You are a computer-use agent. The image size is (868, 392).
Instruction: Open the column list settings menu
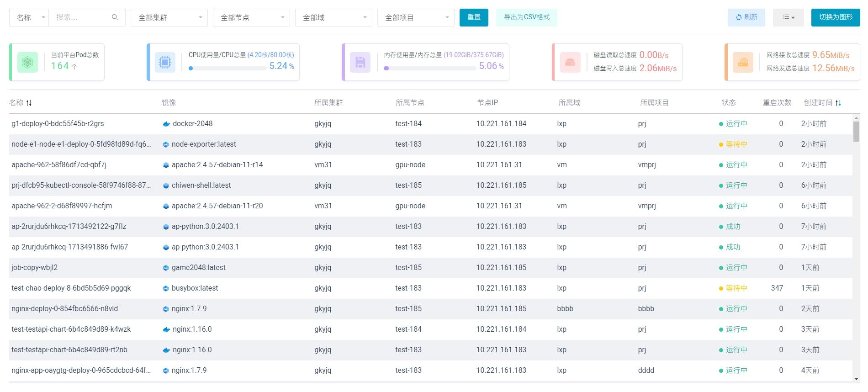[788, 17]
